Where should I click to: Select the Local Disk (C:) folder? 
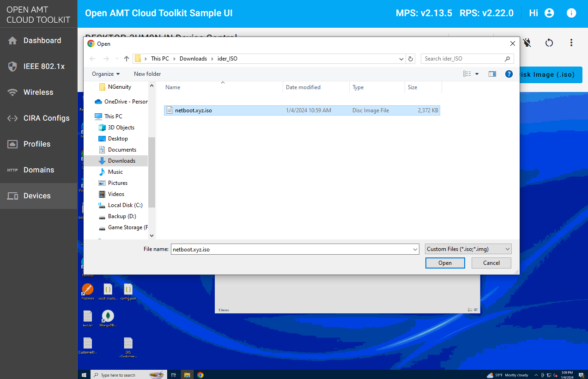(x=125, y=205)
